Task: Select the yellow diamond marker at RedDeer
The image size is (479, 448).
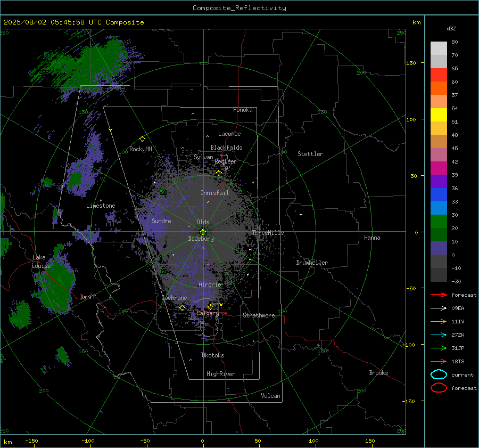Action: [219, 173]
